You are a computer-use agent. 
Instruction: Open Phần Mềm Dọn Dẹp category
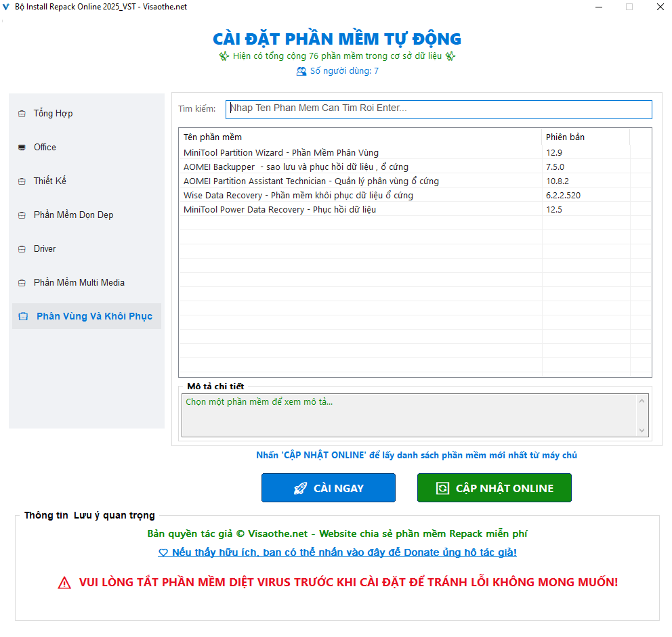click(x=87, y=215)
